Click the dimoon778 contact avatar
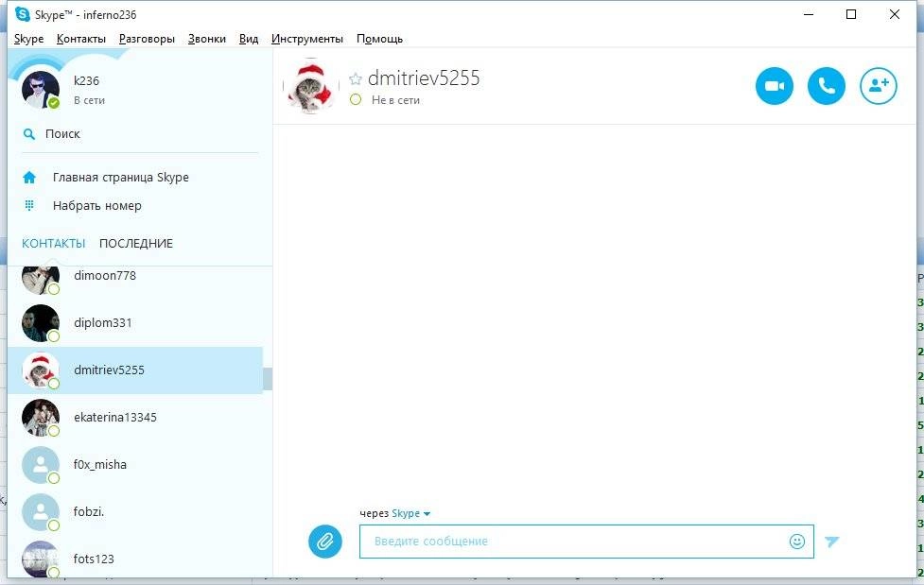The image size is (924, 585). click(40, 279)
